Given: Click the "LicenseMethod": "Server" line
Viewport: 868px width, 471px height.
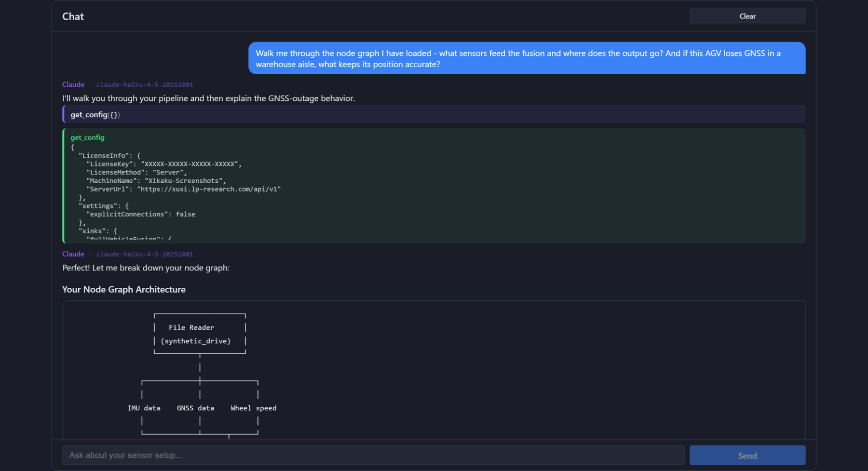Looking at the screenshot, I should pos(136,172).
